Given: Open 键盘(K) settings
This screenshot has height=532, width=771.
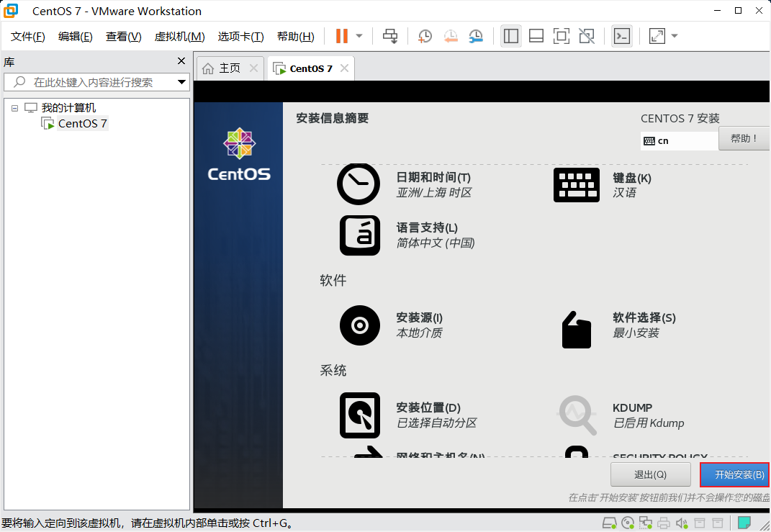Looking at the screenshot, I should tap(632, 178).
